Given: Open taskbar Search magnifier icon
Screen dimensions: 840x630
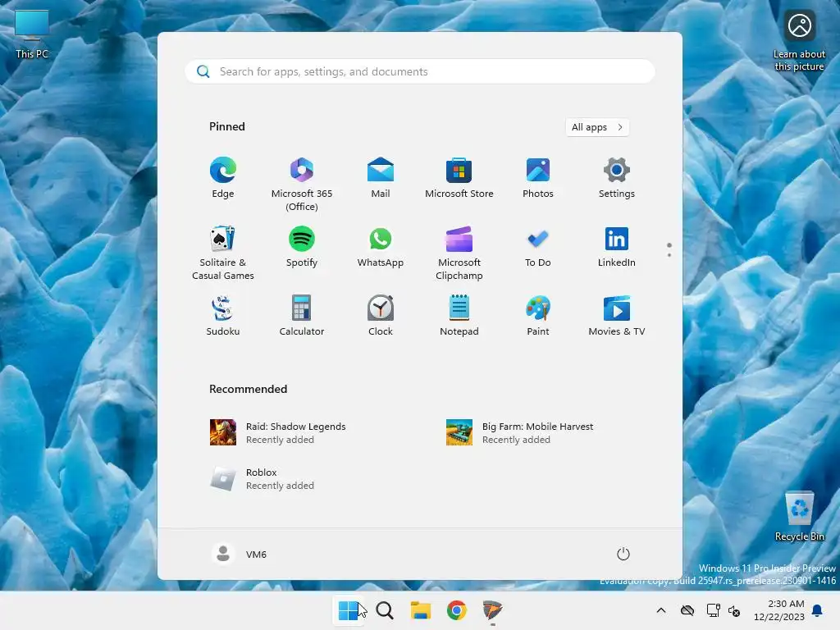Looking at the screenshot, I should pyautogui.click(x=385, y=610).
